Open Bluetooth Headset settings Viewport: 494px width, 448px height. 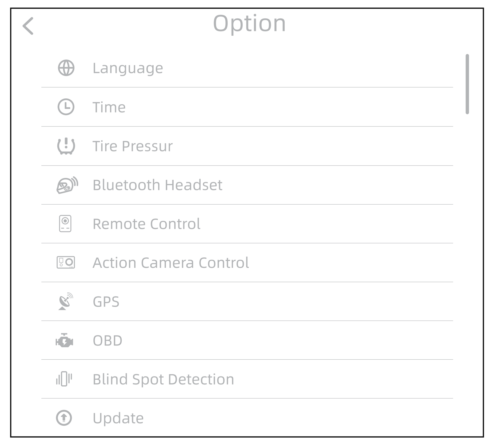tap(157, 185)
